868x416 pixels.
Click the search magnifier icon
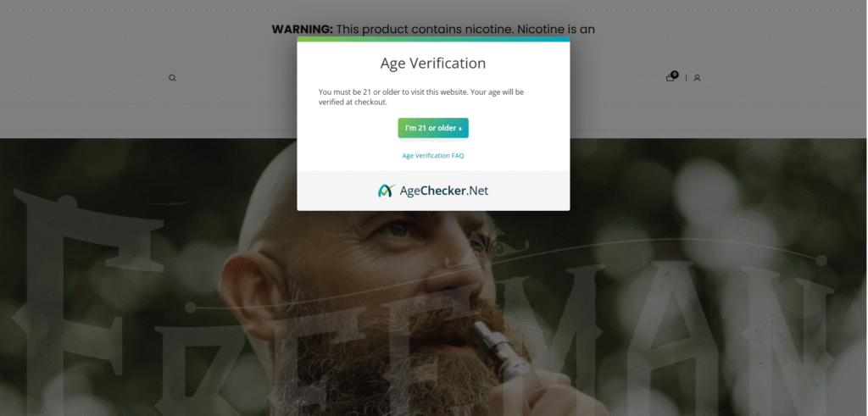[x=172, y=78]
